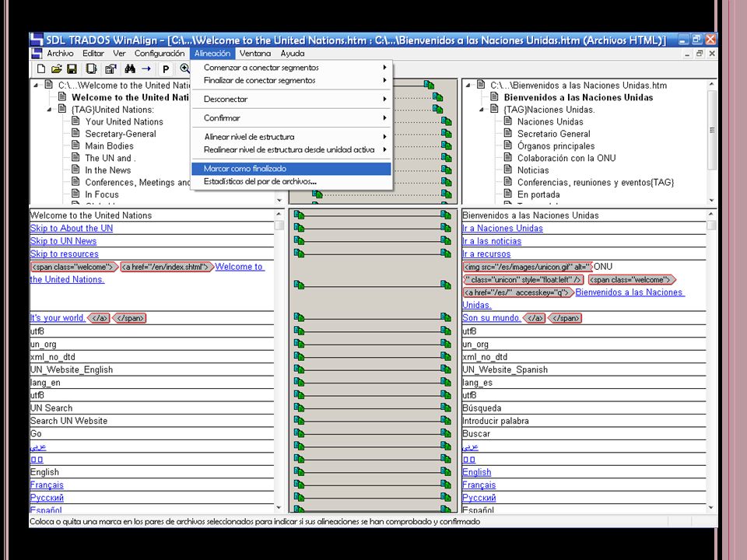
Task: Open Estadísticas del par de archivos
Action: pyautogui.click(x=292, y=181)
